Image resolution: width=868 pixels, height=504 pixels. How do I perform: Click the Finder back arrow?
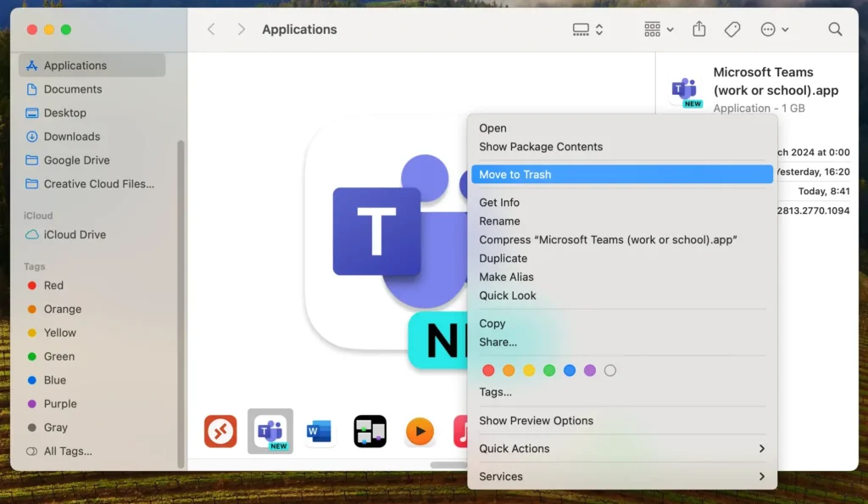pos(211,30)
